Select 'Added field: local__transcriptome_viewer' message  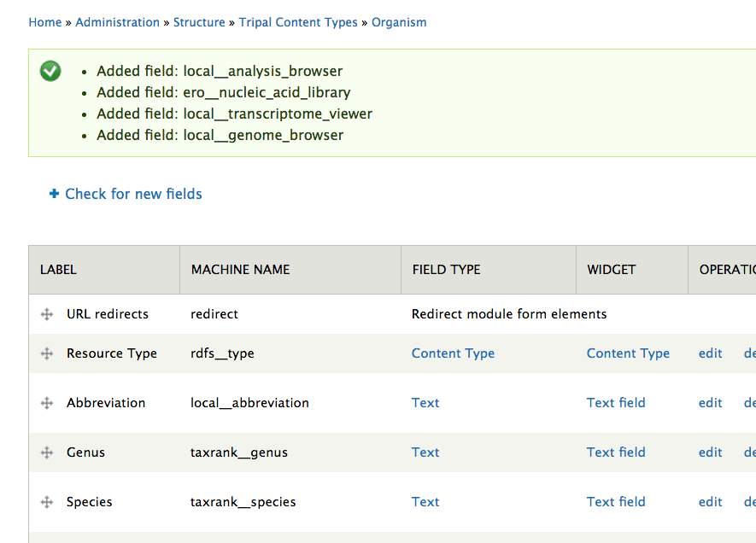(x=234, y=114)
